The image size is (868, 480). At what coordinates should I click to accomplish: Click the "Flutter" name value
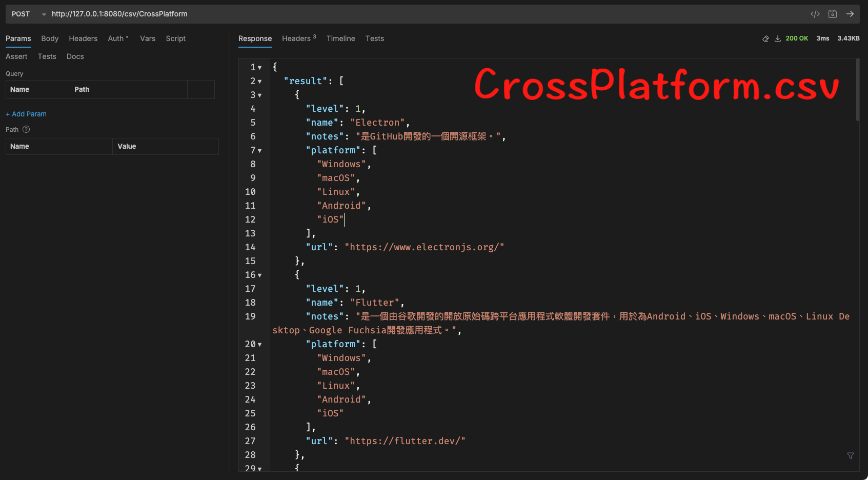click(375, 303)
